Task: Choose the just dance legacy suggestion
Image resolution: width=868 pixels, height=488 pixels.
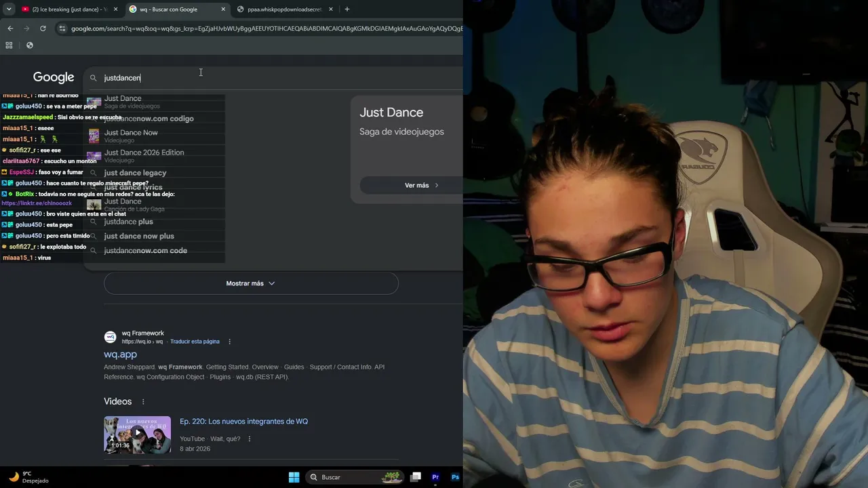Action: point(155,173)
